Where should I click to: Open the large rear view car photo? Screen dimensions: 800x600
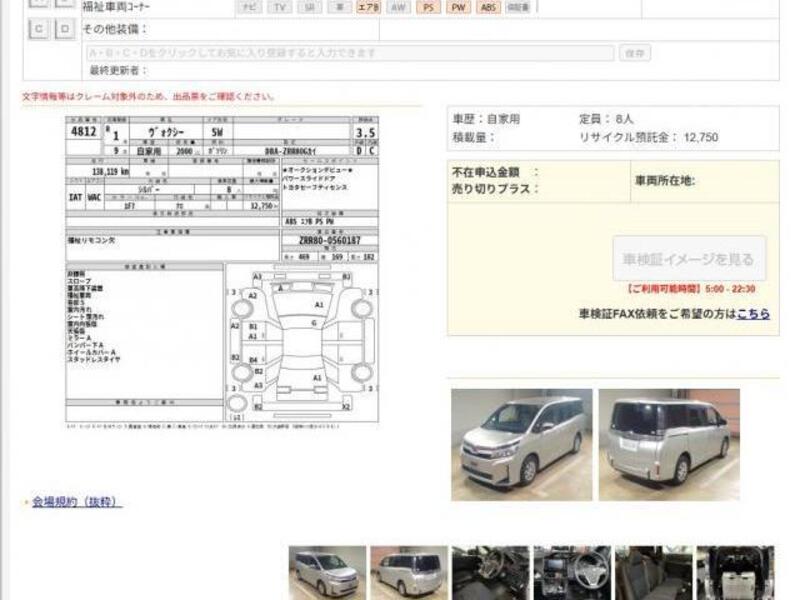[x=669, y=444]
